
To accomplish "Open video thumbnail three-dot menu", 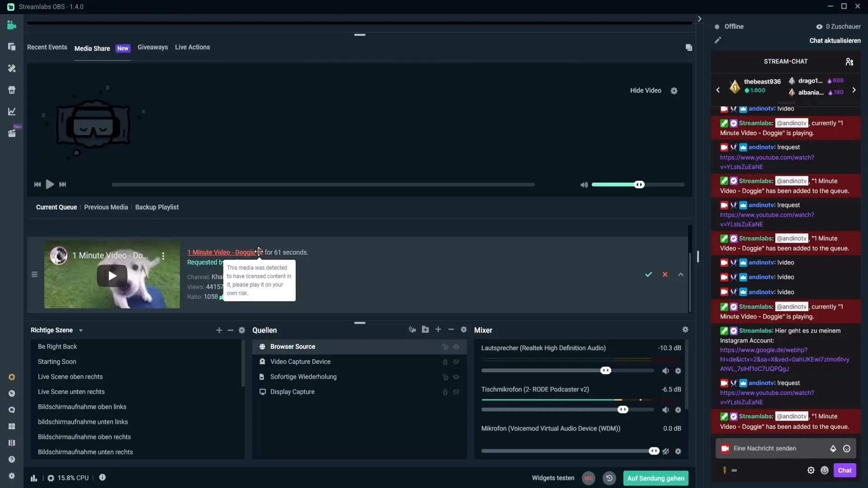I will click(x=163, y=256).
